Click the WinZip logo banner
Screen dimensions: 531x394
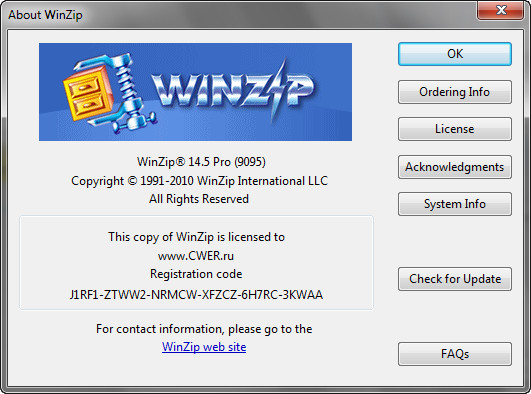(x=195, y=92)
